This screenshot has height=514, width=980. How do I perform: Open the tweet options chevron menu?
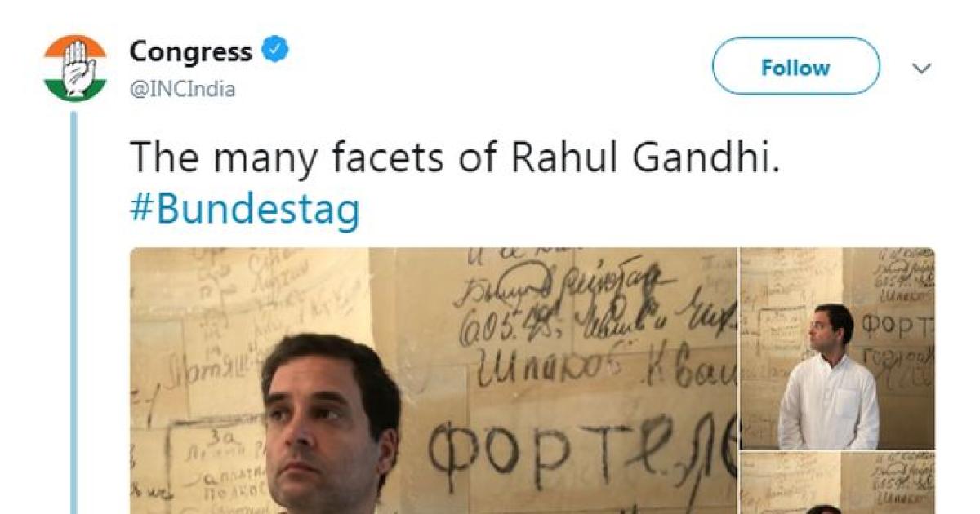point(922,69)
